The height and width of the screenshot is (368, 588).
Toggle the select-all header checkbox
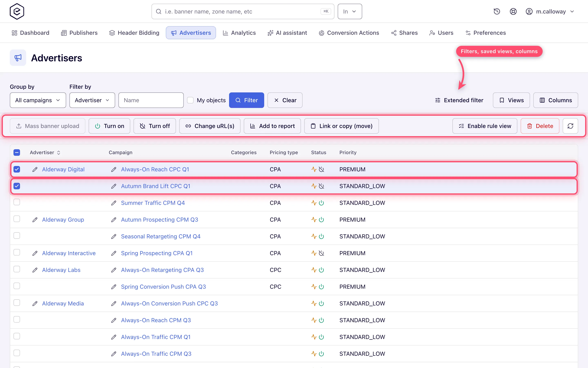(17, 153)
